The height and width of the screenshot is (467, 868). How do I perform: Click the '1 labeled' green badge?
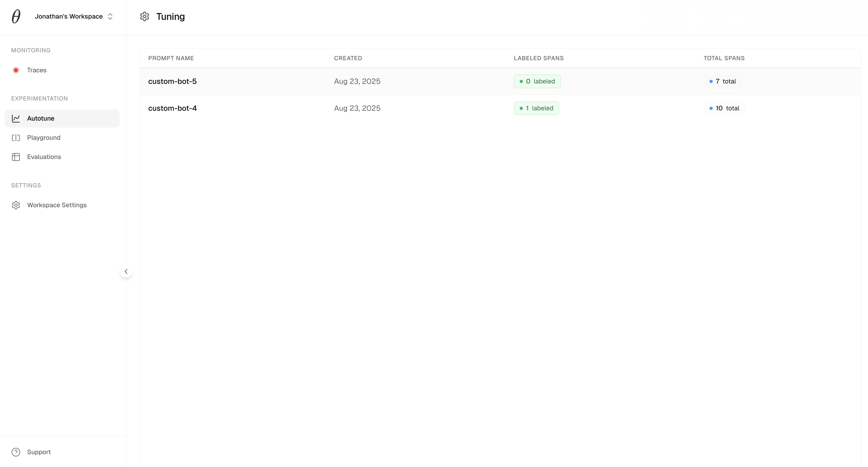[x=536, y=108]
